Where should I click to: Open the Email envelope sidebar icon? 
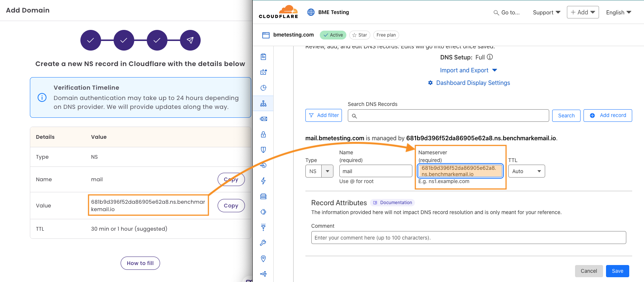263,119
